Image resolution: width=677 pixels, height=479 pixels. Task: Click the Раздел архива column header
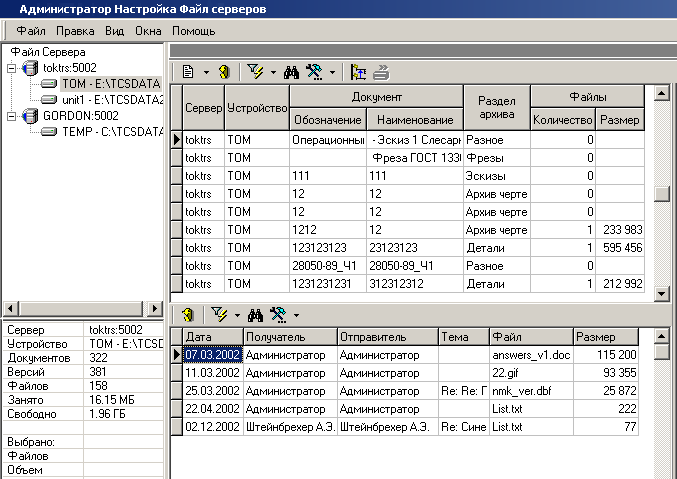(496, 108)
